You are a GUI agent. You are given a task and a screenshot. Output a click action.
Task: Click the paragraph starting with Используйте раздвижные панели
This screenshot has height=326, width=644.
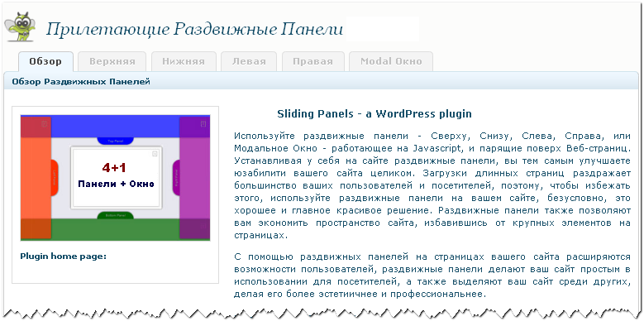[432, 185]
